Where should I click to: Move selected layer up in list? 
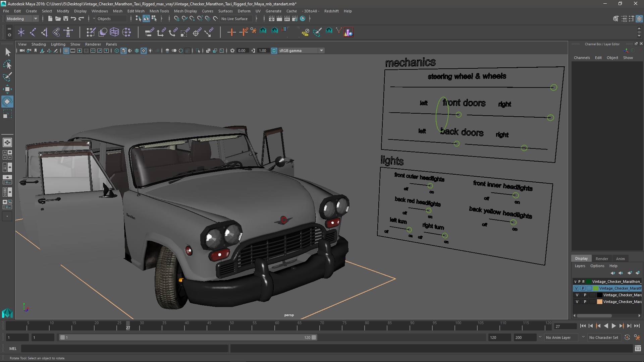[x=613, y=273]
